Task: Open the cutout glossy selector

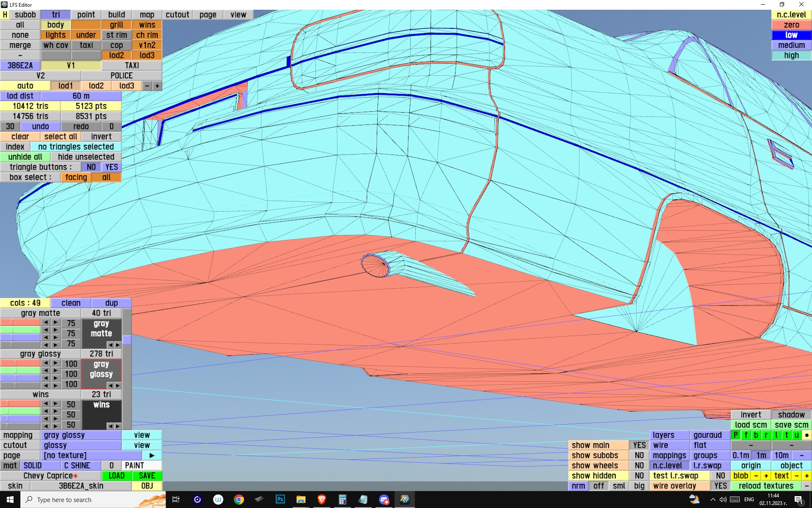Action: [81, 445]
